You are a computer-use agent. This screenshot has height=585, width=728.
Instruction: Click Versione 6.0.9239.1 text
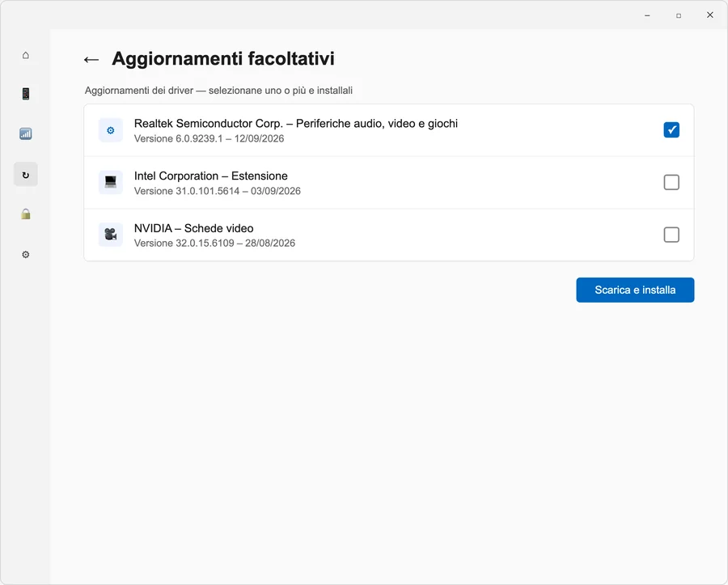[178, 138]
